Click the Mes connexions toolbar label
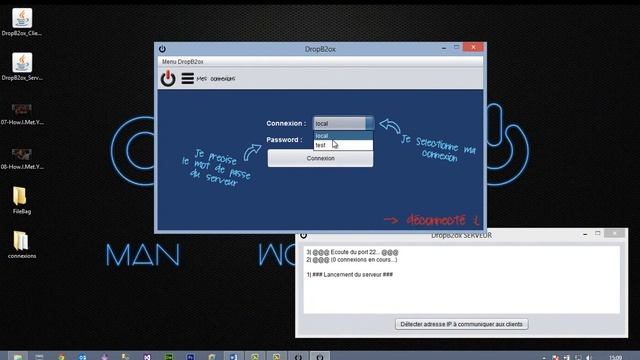The width and height of the screenshot is (640, 360). [x=216, y=78]
